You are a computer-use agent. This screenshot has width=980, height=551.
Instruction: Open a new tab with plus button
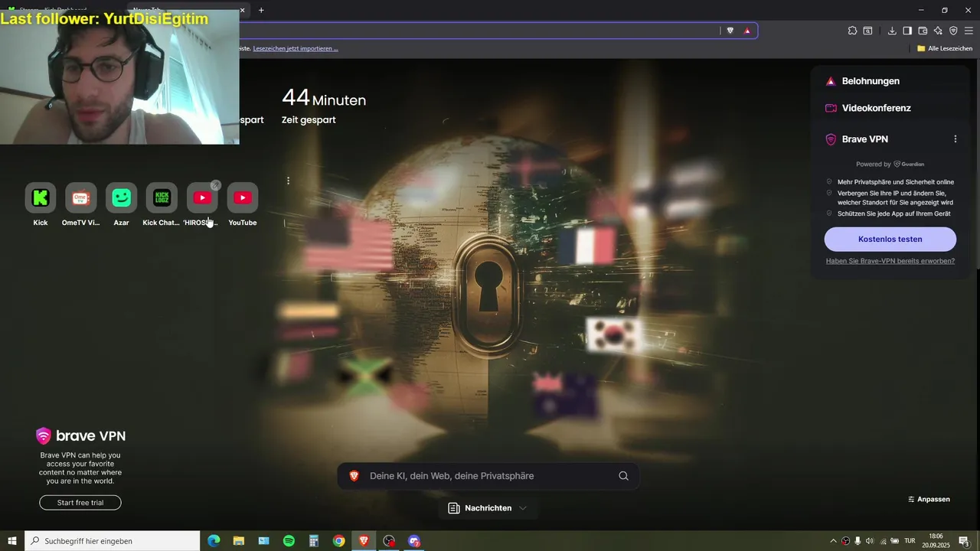point(261,10)
